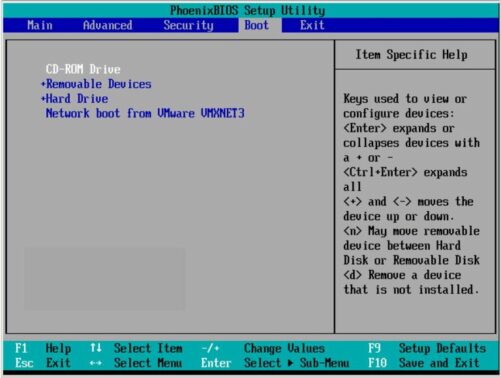Click the "<n> May move removable" help line
This screenshot has height=378, width=501.
pyautogui.click(x=411, y=231)
